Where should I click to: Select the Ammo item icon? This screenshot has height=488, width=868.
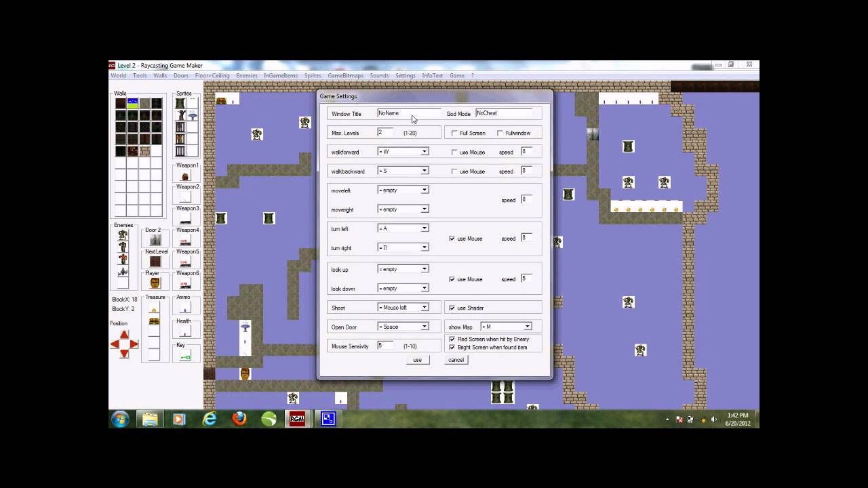click(x=185, y=307)
